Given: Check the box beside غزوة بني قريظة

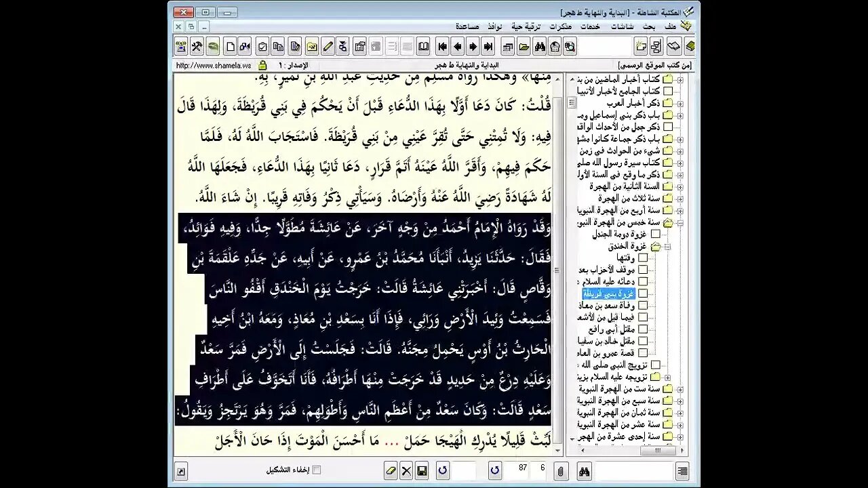Looking at the screenshot, I should point(643,293).
